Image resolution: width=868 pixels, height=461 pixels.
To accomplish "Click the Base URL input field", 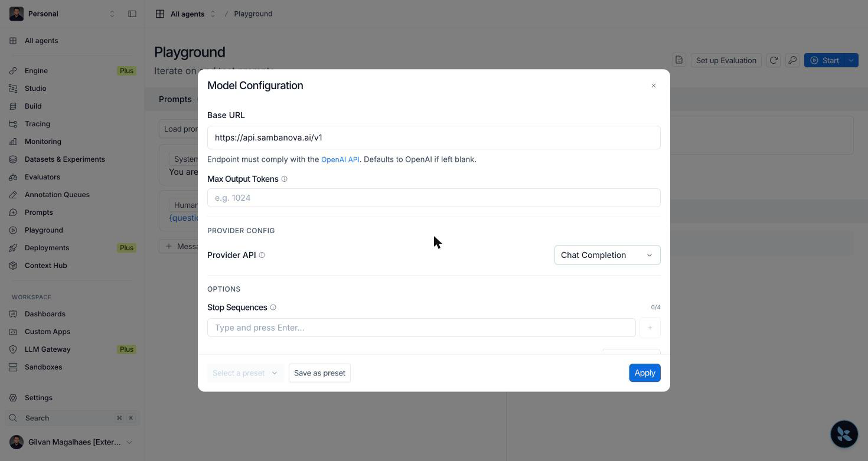I will [x=434, y=138].
